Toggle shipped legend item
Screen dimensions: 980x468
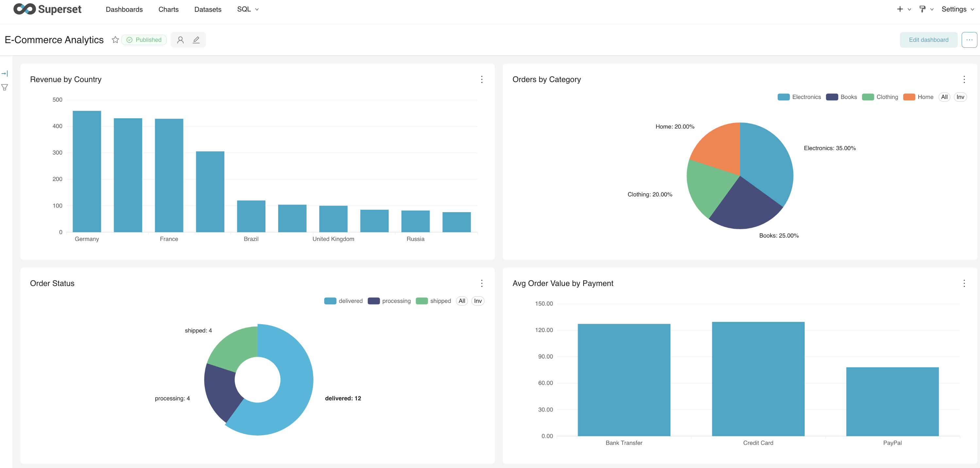[433, 301]
